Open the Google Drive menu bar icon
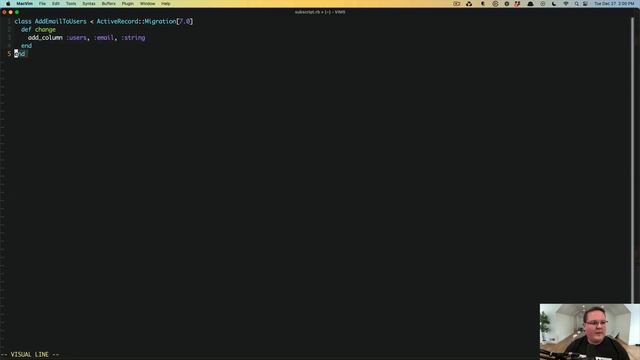 click(469, 4)
